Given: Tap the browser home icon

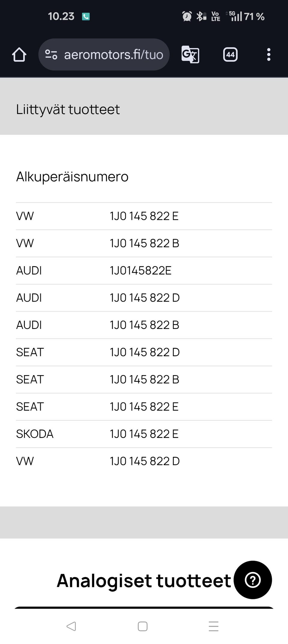Looking at the screenshot, I should click(19, 55).
